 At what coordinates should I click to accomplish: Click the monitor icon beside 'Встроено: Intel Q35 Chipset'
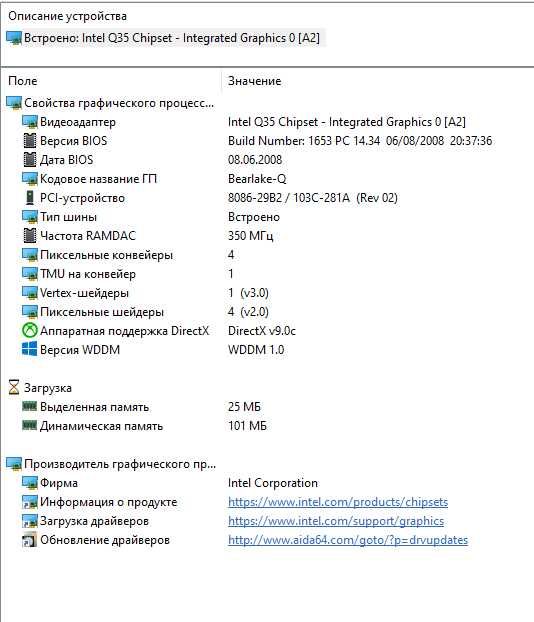click(14, 38)
